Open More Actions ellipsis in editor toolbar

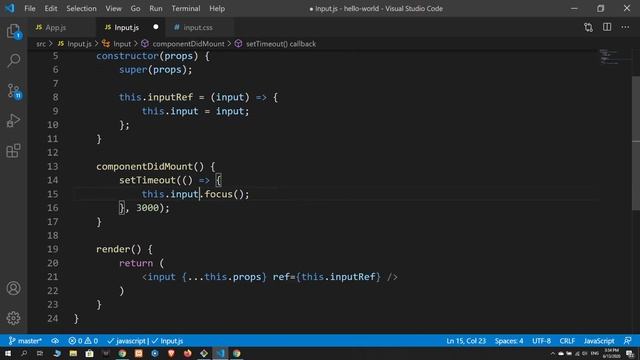pyautogui.click(x=625, y=27)
